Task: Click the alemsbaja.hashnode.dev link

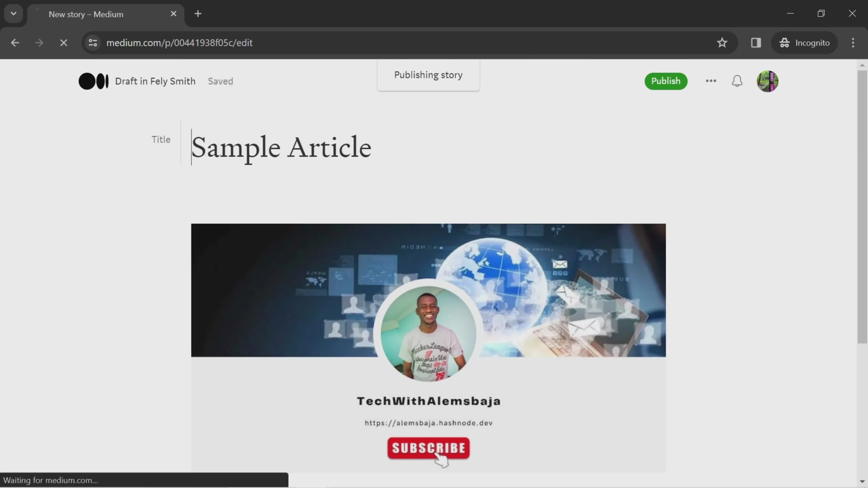Action: [429, 422]
